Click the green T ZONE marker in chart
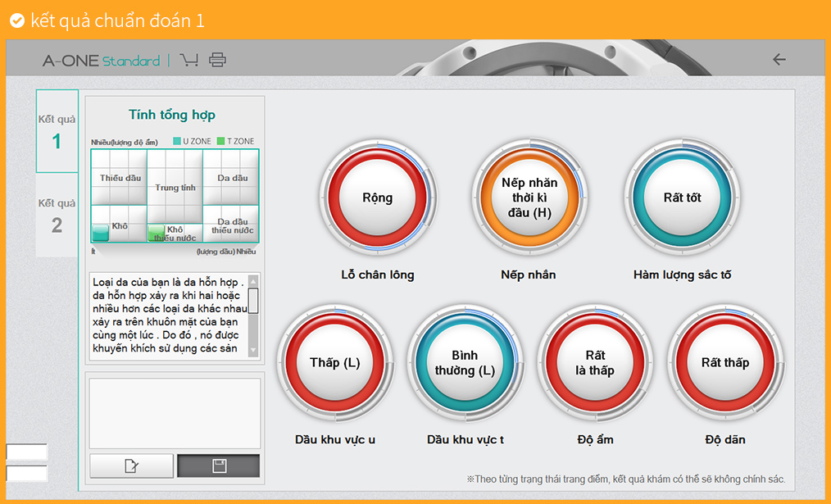The image size is (831, 504). pyautogui.click(x=156, y=234)
